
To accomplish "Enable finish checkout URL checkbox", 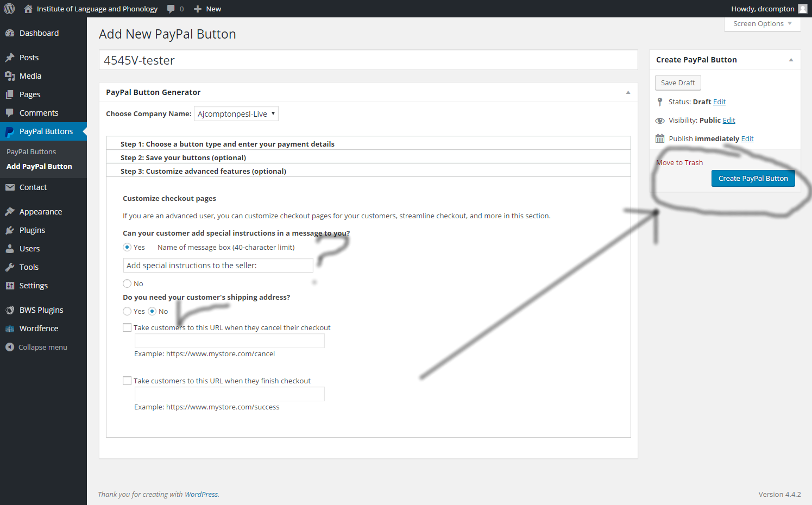I will (x=127, y=381).
